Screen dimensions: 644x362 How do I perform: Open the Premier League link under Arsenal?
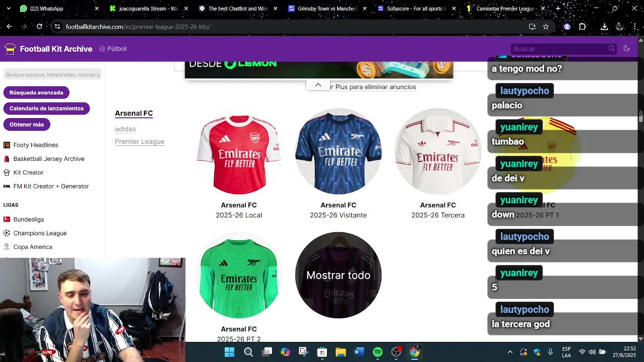[x=139, y=141]
